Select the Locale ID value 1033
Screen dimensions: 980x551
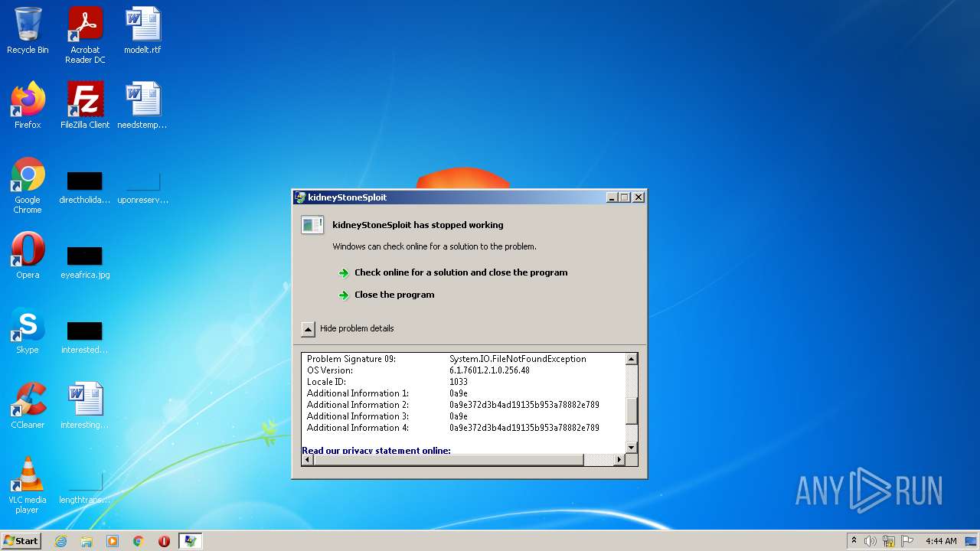tap(459, 382)
